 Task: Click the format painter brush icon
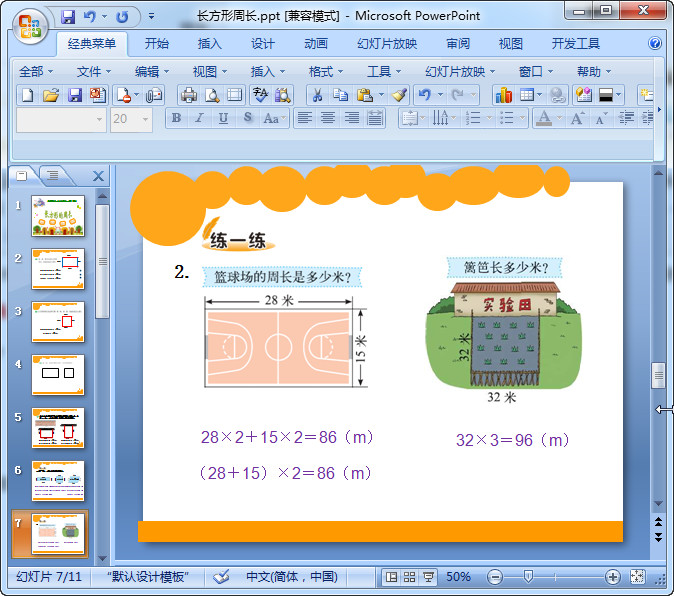[x=399, y=95]
